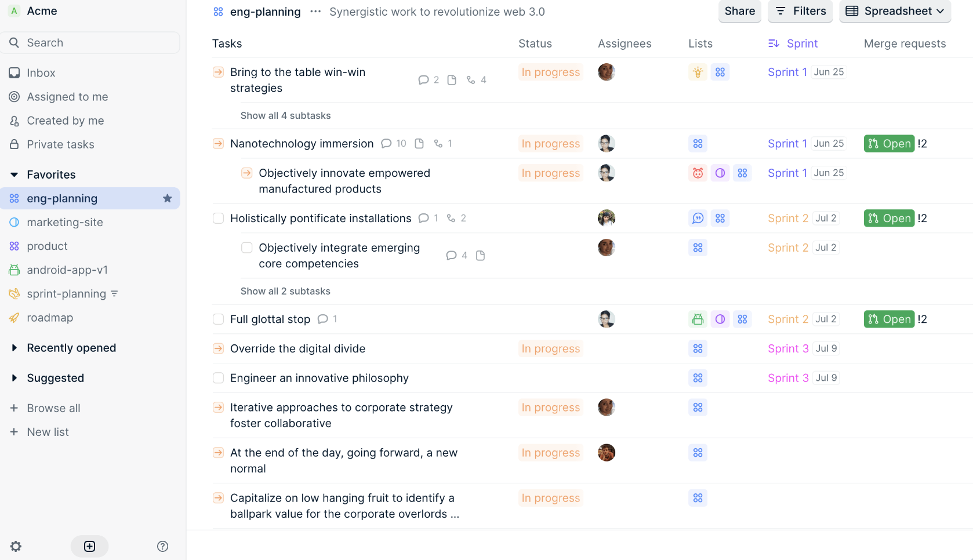973x560 pixels.
Task: Click into the Search field
Action: pos(93,43)
